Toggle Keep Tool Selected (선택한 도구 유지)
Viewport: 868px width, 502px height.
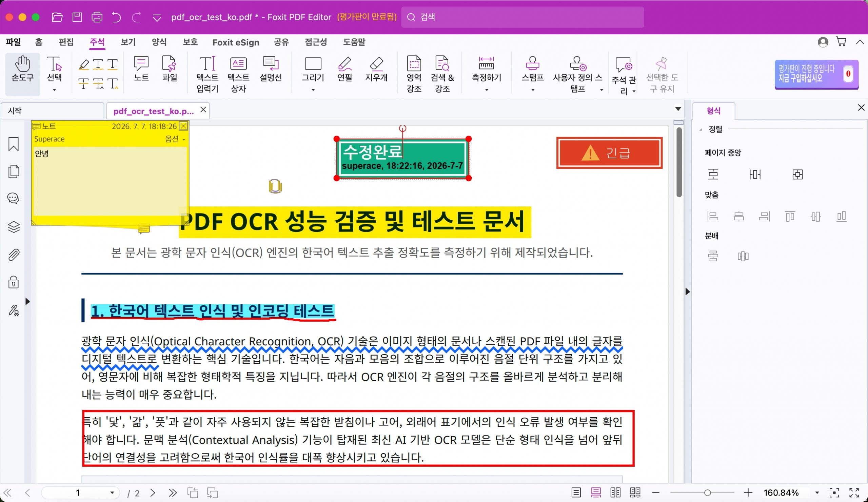point(662,74)
